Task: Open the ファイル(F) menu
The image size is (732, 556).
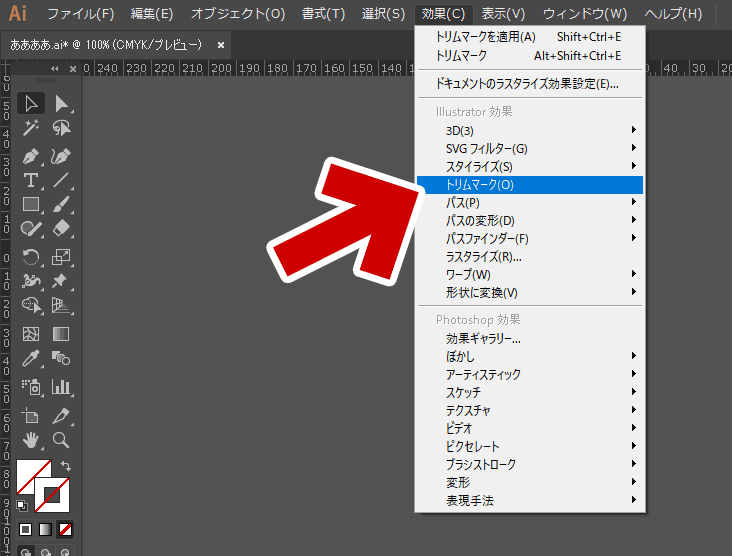Action: pos(81,14)
